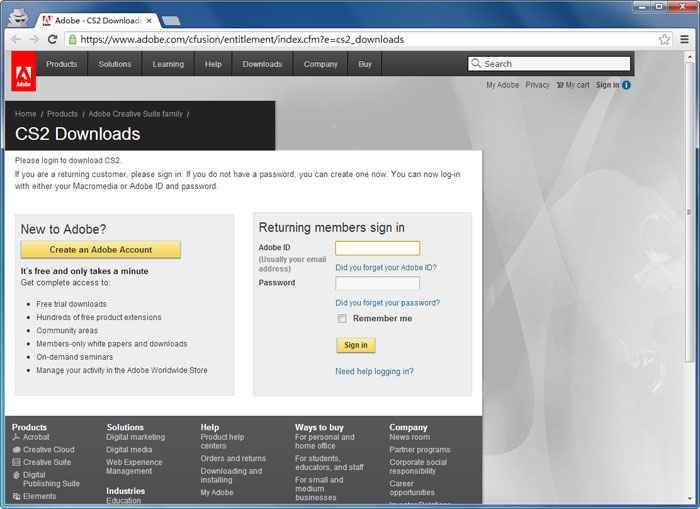Click the Adobe logo
The image size is (700, 509).
click(x=24, y=71)
